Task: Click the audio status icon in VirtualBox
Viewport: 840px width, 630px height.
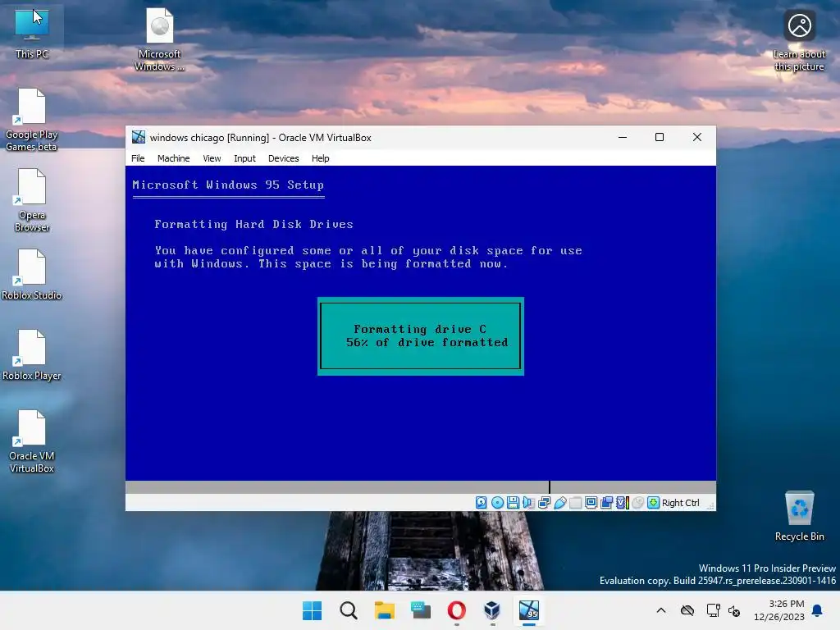Action: coord(528,503)
